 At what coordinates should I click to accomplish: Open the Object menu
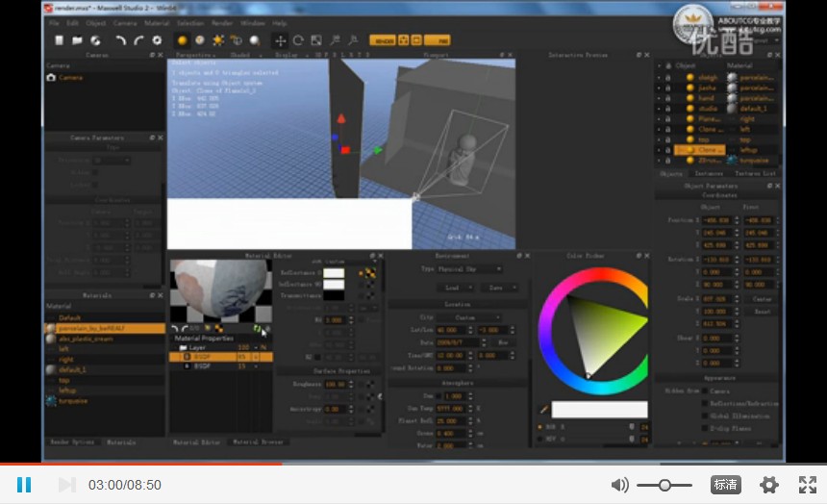[x=95, y=23]
